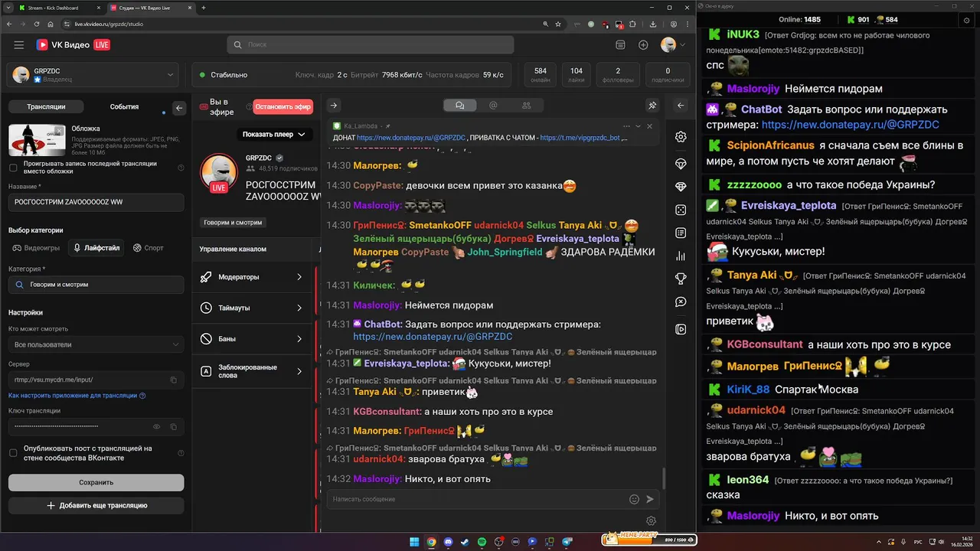Expand the Баны section

tap(253, 338)
